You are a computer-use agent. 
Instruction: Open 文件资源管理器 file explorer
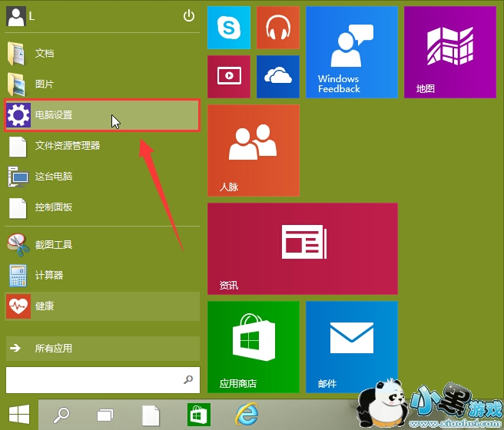(102, 146)
